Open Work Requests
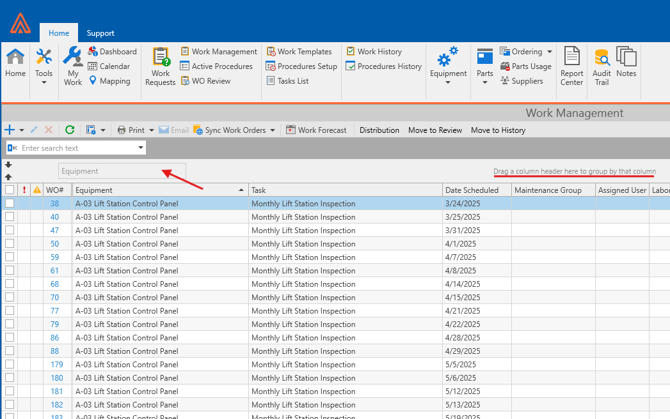This screenshot has width=670, height=419. point(160,66)
